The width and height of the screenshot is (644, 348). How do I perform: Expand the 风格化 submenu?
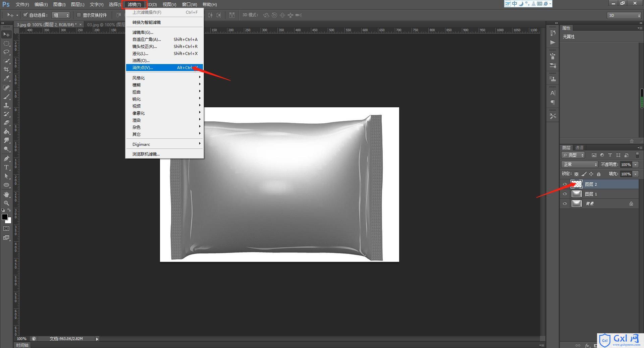coord(164,78)
